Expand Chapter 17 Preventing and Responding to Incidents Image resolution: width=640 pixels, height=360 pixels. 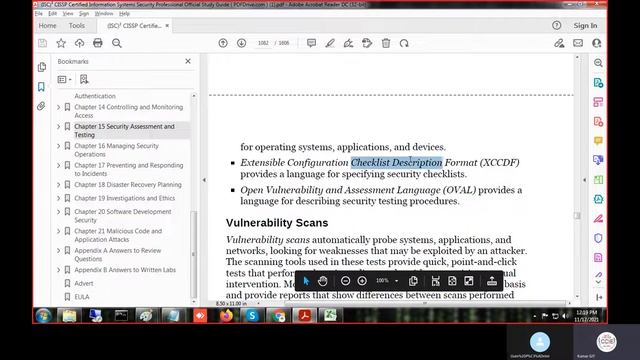58,165
